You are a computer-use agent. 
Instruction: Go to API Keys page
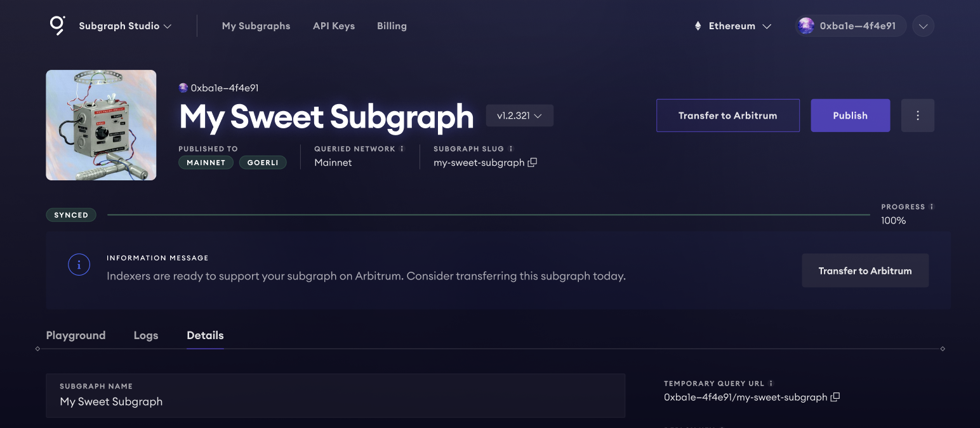point(334,26)
